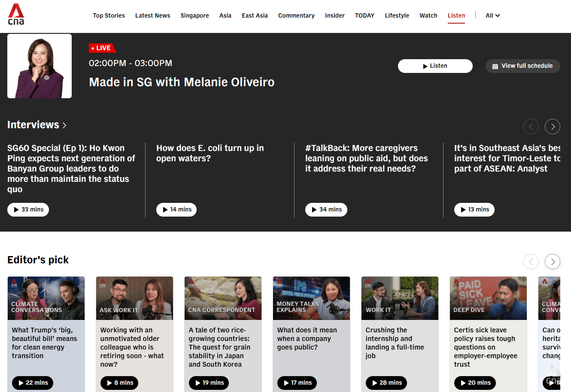
Task: Click the 02:00PM - 03:00PM time slot
Action: click(x=131, y=63)
